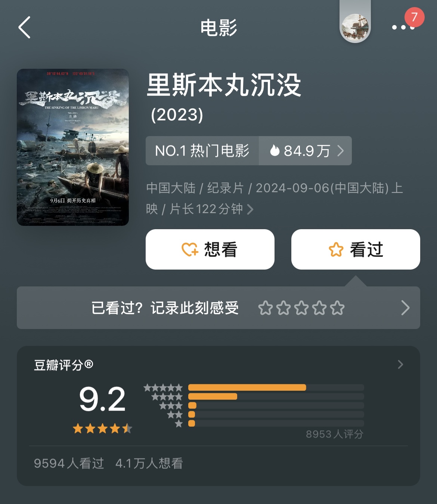Give a five-star rating using the last star
The image size is (437, 504).
click(337, 308)
